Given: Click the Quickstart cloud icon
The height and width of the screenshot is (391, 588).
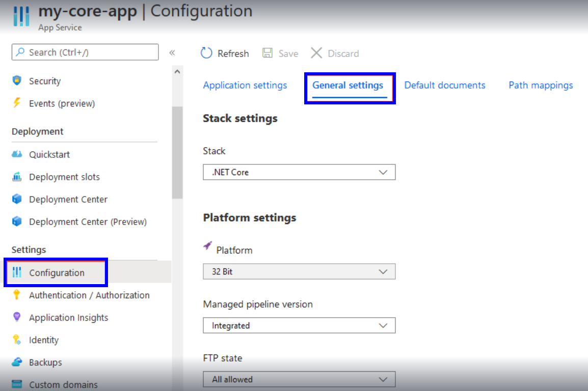Looking at the screenshot, I should pos(17,154).
